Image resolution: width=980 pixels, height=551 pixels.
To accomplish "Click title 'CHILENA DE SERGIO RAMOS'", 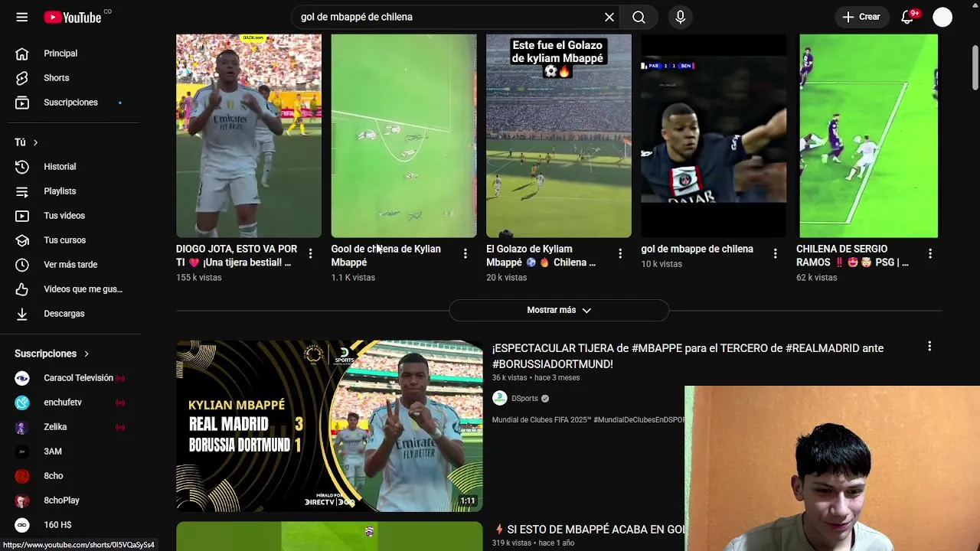I will pos(852,256).
